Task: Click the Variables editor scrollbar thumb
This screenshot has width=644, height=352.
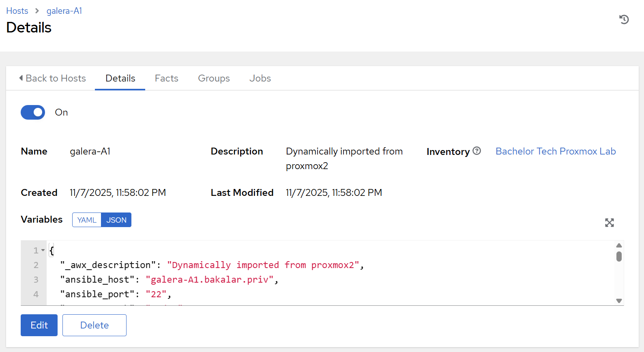Action: [x=619, y=256]
